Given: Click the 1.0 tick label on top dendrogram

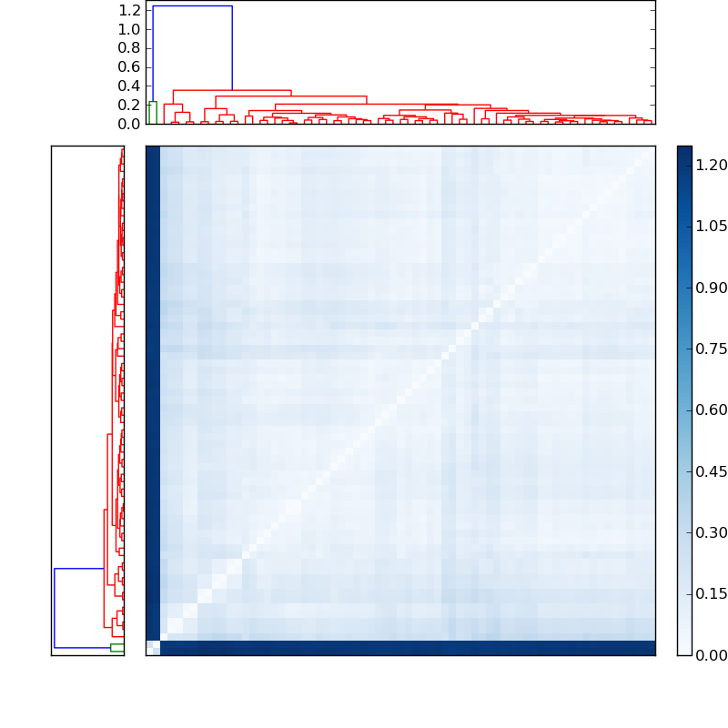Looking at the screenshot, I should (x=129, y=29).
